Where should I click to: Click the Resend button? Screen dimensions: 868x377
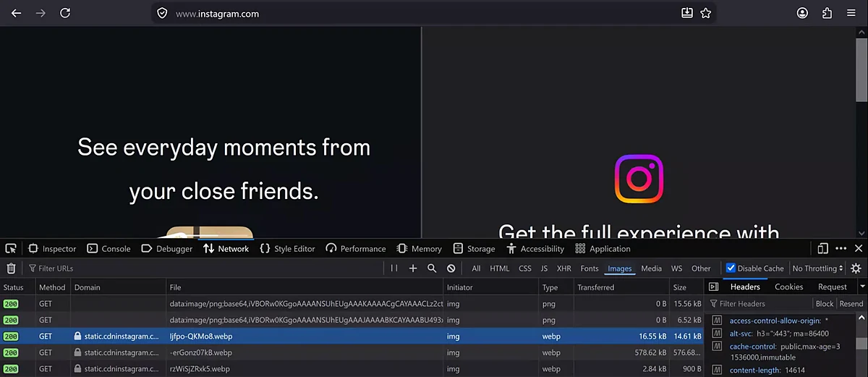pyautogui.click(x=851, y=304)
